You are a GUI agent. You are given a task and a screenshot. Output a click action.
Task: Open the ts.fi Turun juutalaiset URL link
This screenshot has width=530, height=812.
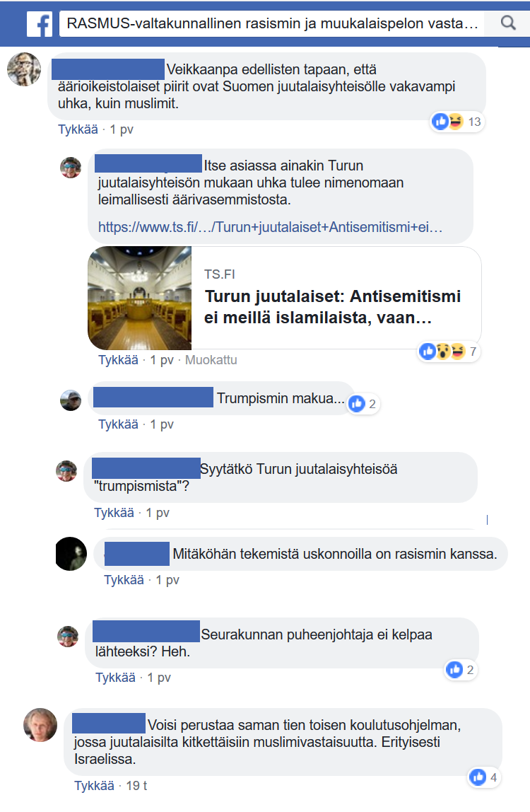pos(270,227)
